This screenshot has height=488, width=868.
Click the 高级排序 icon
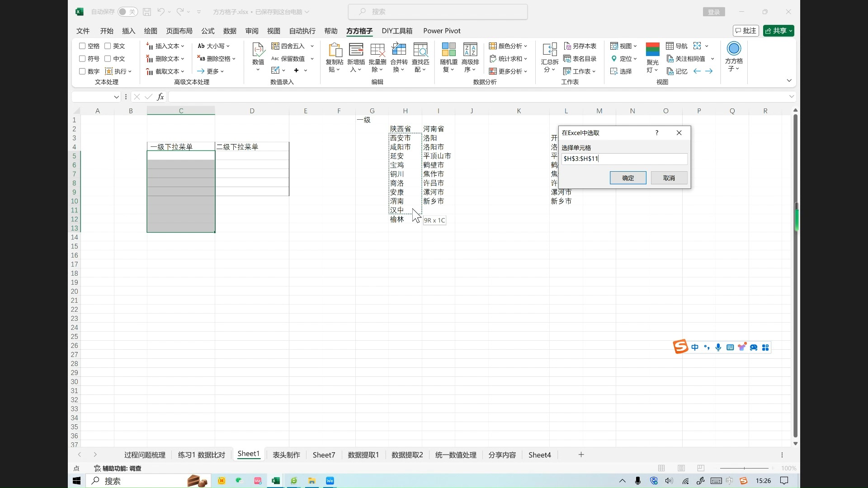(x=470, y=50)
